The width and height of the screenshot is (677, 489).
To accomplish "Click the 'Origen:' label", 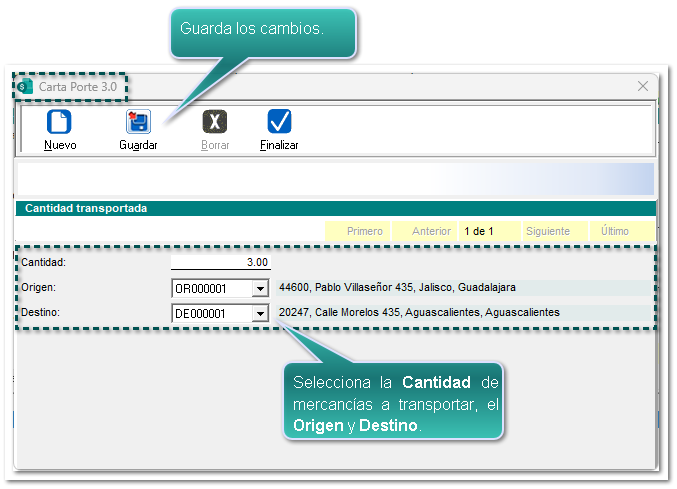I will (x=38, y=287).
